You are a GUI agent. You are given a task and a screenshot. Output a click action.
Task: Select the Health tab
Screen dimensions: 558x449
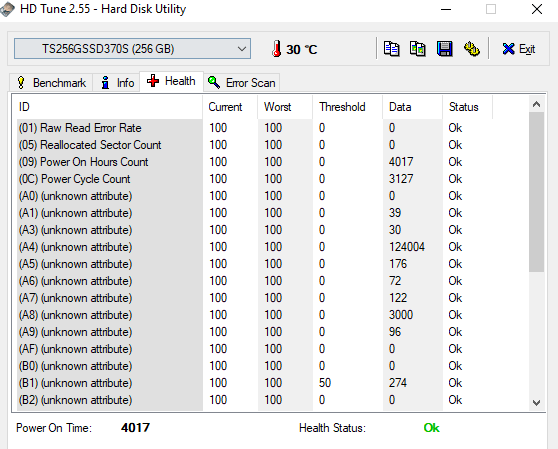[x=172, y=81]
